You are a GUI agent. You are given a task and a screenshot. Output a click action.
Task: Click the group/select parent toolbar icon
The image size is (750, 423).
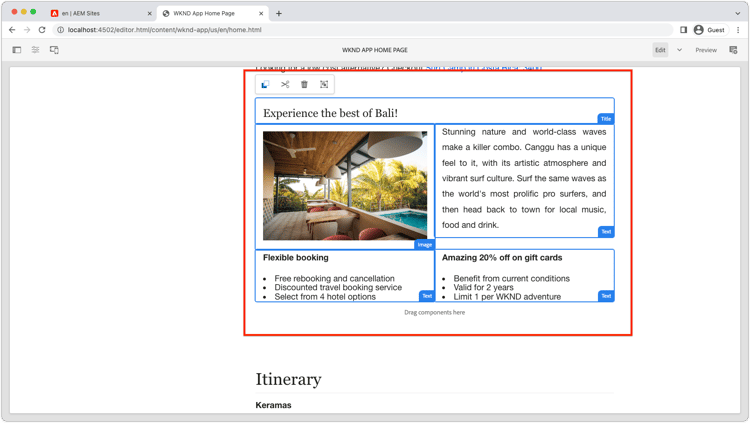tap(324, 85)
